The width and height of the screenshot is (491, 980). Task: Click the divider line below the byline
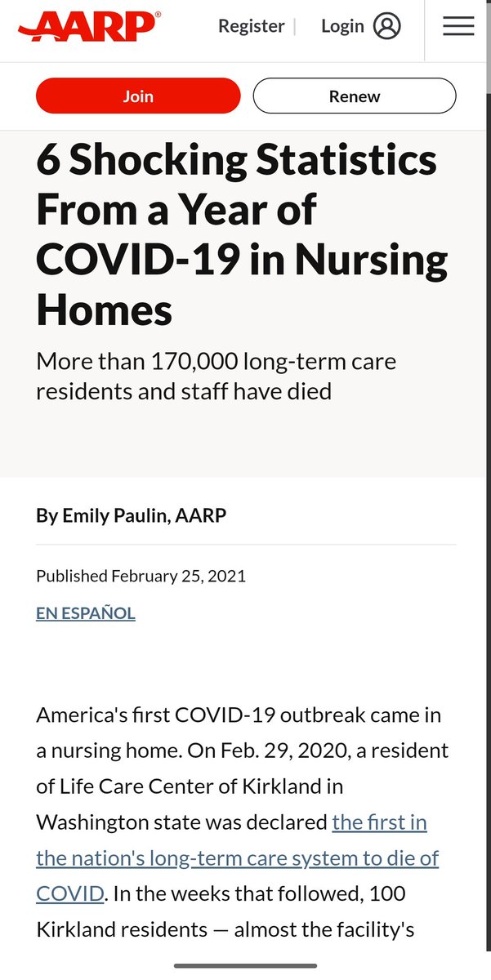pos(245,544)
